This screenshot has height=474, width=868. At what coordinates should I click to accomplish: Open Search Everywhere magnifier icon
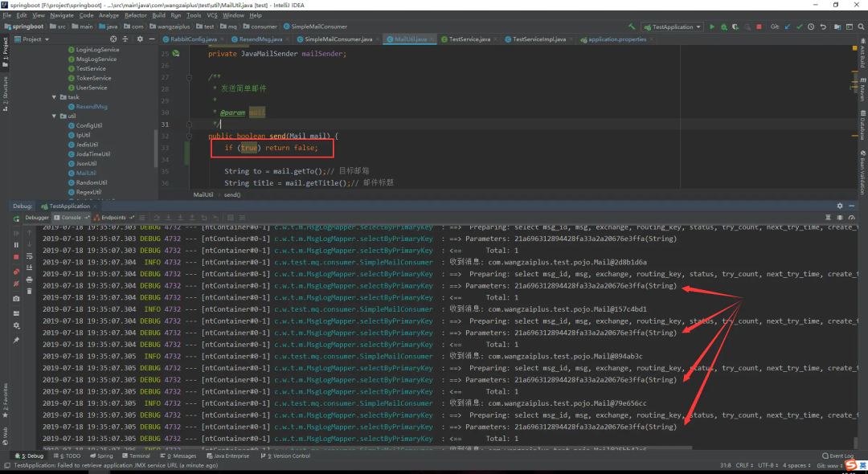(862, 27)
